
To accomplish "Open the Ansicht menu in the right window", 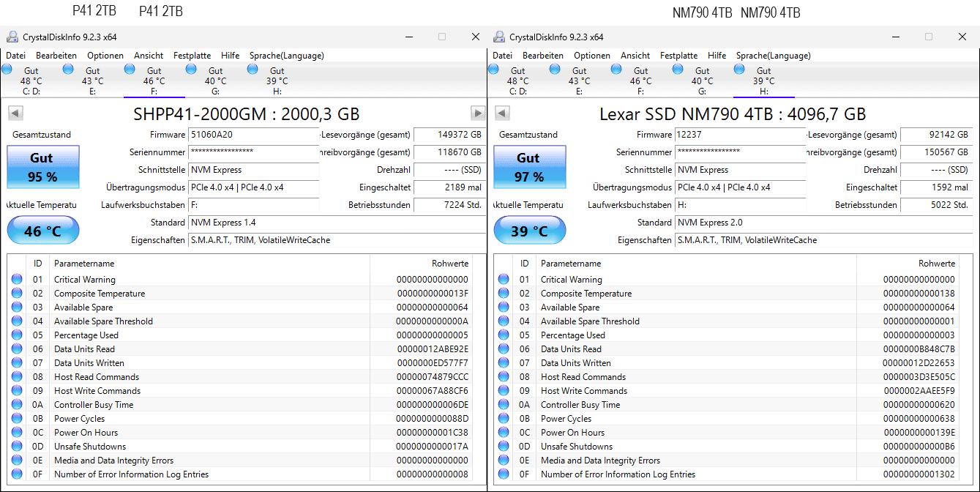I will pyautogui.click(x=635, y=56).
